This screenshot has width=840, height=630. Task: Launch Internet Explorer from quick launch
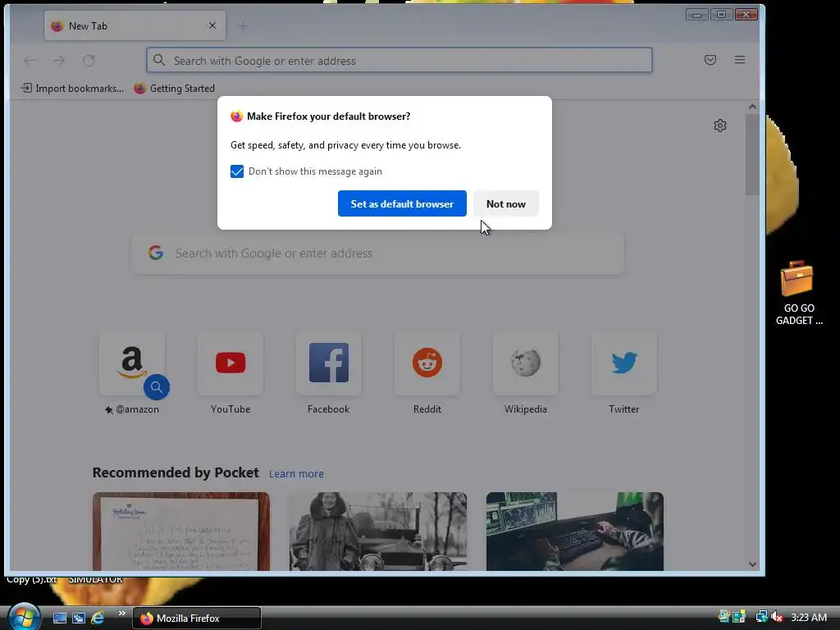98,618
